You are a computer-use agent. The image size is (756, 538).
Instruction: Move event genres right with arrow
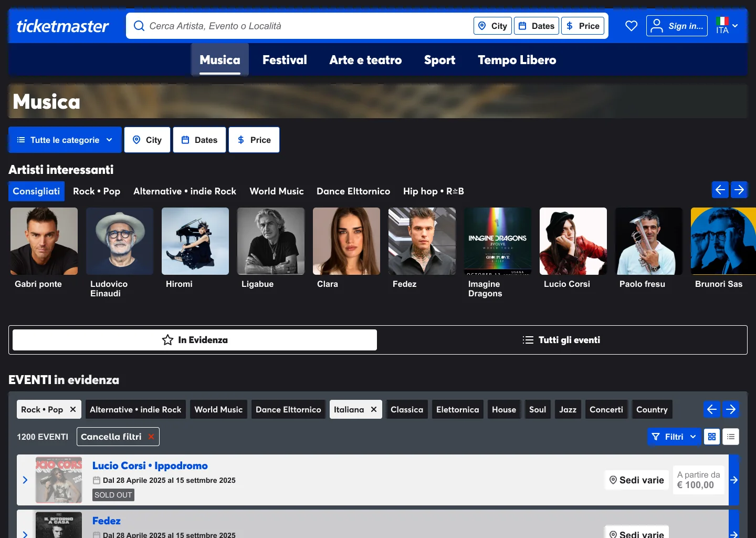point(731,409)
